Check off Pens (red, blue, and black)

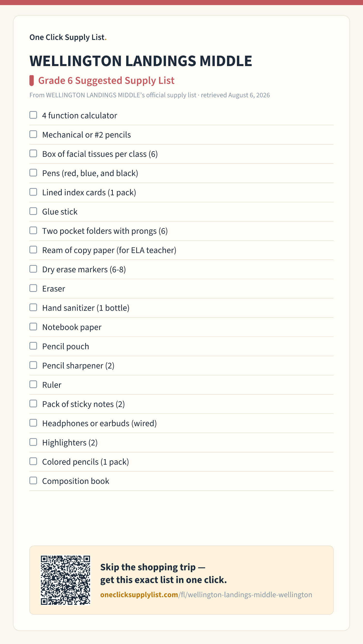33,173
